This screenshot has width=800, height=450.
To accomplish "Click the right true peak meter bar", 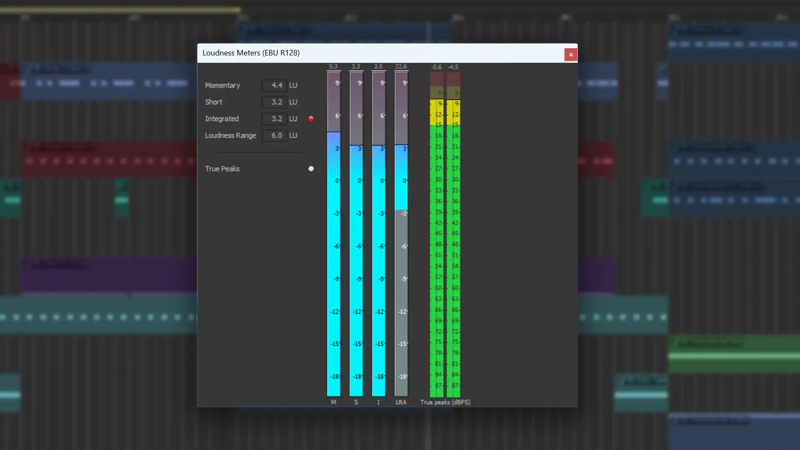I will coord(453,234).
